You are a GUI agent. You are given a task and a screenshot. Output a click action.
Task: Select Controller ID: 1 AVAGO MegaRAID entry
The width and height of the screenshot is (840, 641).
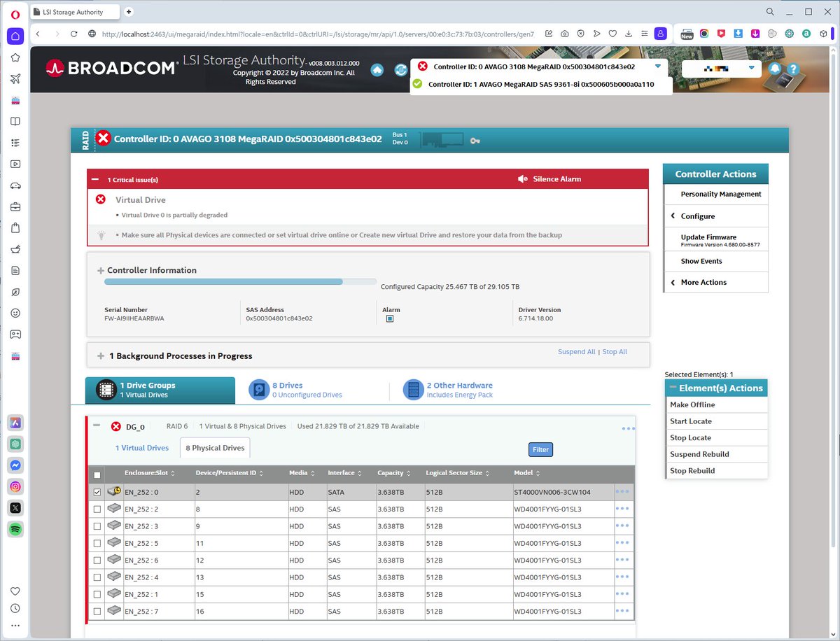point(541,84)
